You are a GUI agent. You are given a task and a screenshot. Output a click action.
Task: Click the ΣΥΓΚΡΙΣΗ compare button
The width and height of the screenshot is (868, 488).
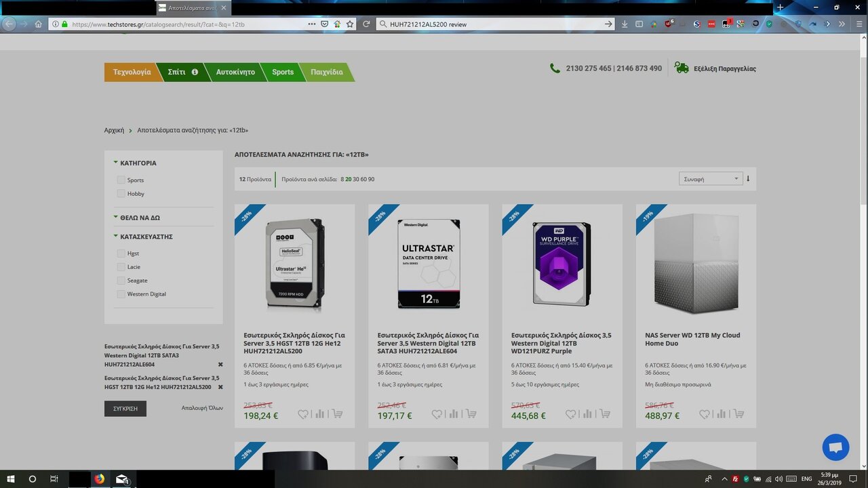[x=125, y=409]
